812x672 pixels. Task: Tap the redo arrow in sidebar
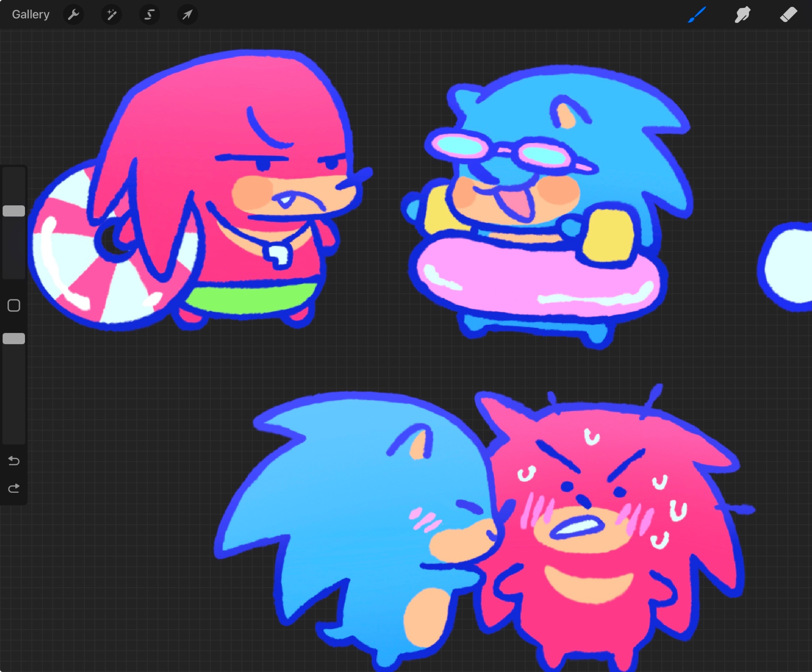point(14,488)
